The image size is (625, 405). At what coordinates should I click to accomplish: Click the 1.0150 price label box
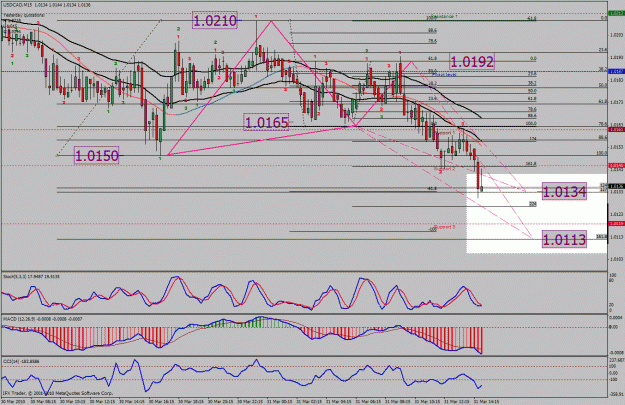point(96,155)
